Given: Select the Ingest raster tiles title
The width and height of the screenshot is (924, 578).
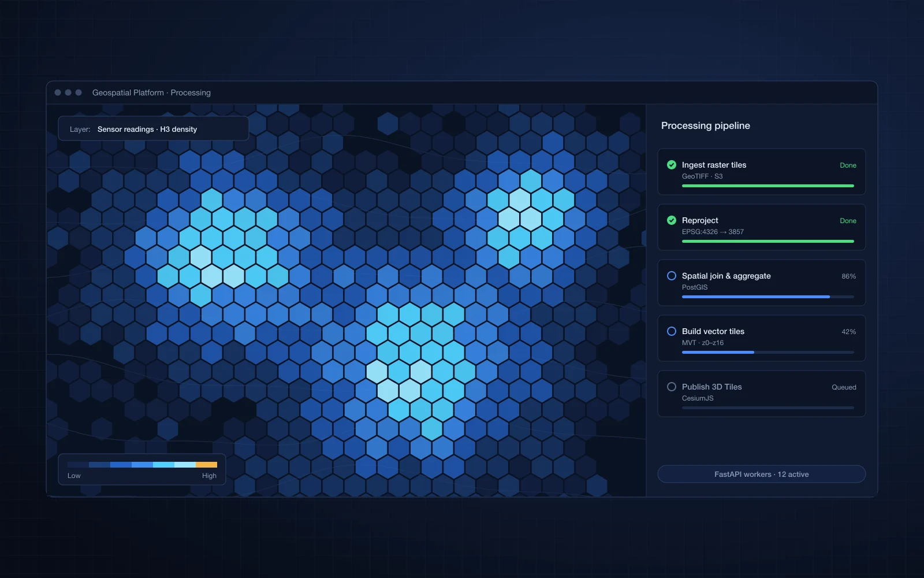Looking at the screenshot, I should [714, 165].
